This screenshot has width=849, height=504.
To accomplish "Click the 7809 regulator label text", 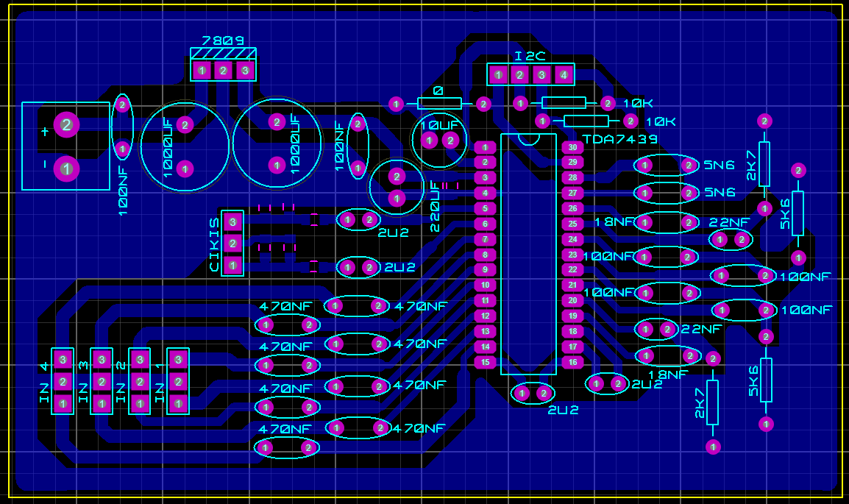I will click(x=222, y=41).
